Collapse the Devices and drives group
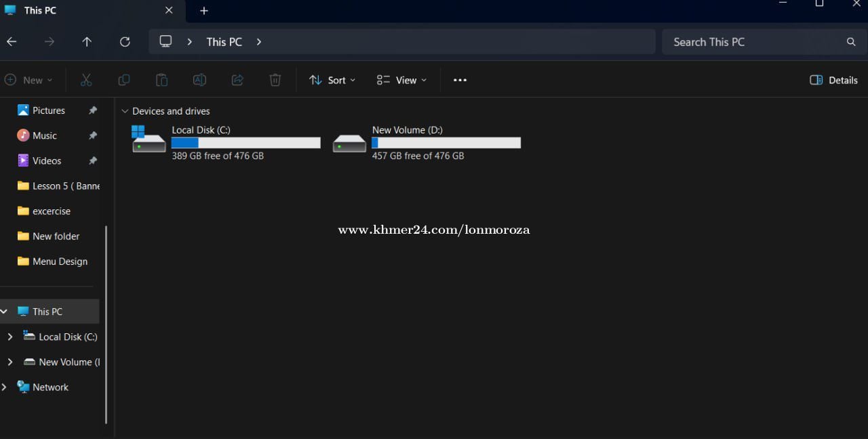Screen dimensions: 868x439 (125, 111)
